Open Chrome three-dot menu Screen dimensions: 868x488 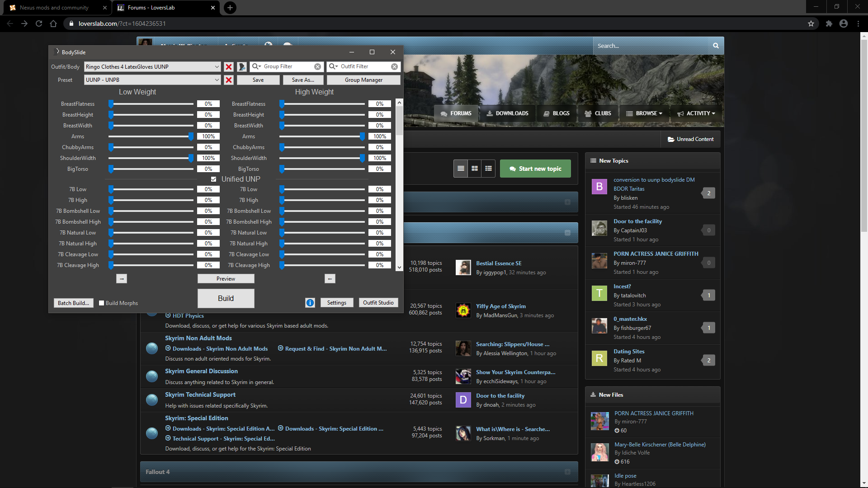coord(858,23)
